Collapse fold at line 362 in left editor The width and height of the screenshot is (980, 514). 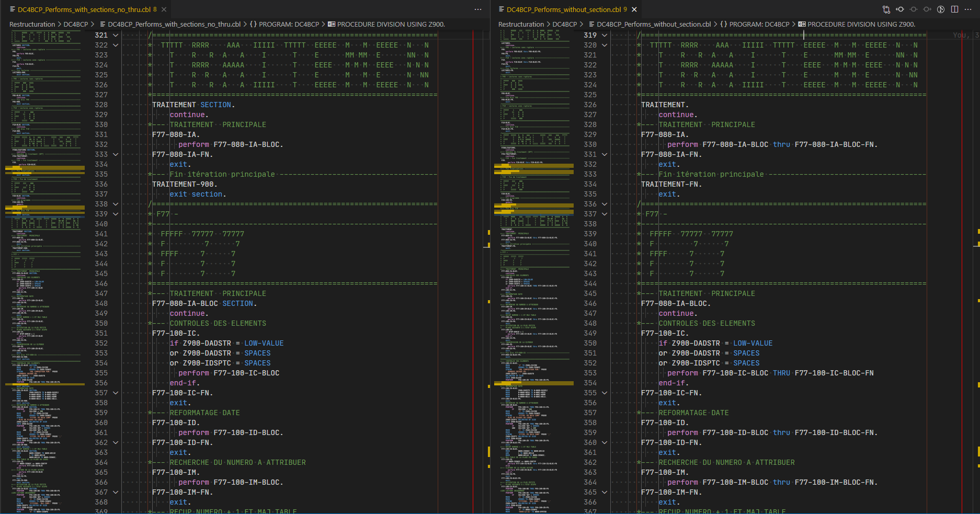click(x=116, y=442)
